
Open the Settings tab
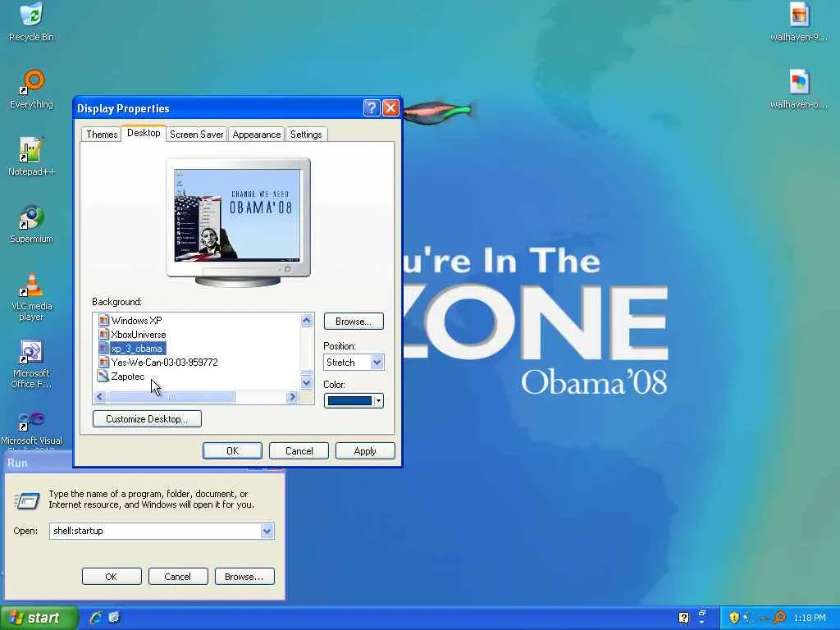[x=306, y=134]
